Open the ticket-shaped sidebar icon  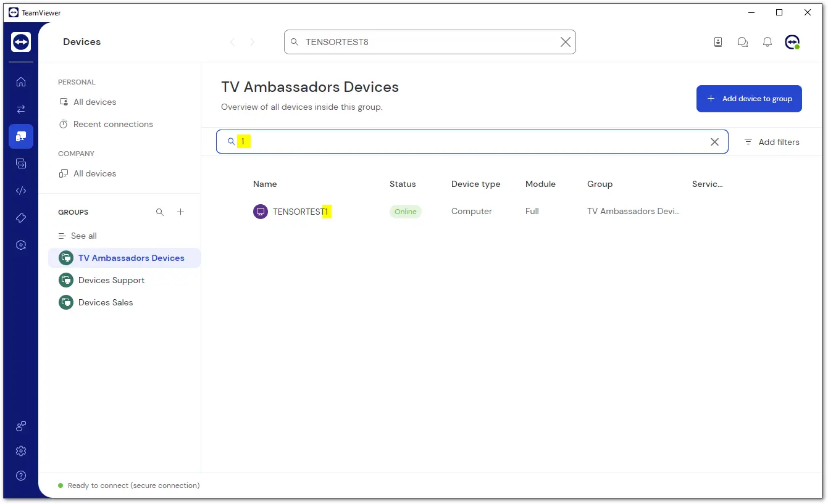coord(21,218)
